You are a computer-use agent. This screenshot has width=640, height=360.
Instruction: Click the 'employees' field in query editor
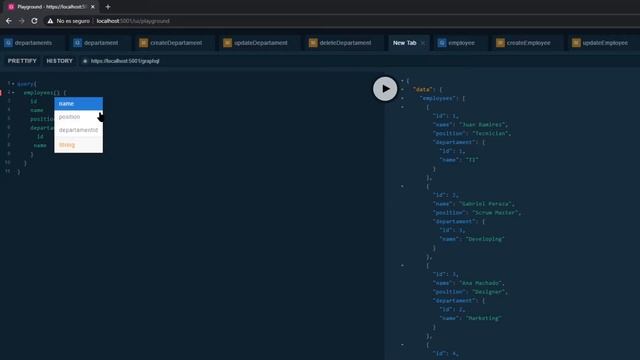pyautogui.click(x=38, y=93)
